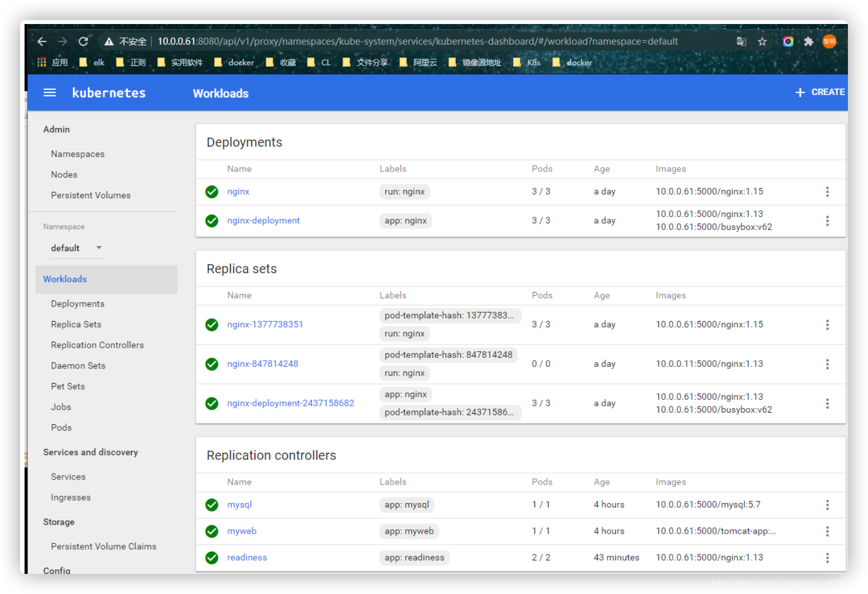Click the '43 minutes' age value
The image size is (868, 594).
click(616, 557)
